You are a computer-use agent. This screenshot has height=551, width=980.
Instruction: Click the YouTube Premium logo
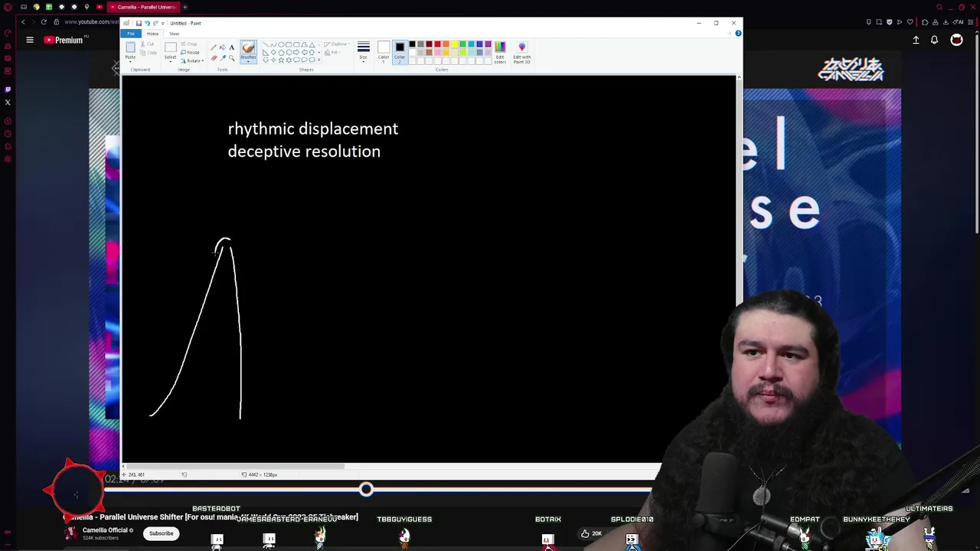click(64, 40)
